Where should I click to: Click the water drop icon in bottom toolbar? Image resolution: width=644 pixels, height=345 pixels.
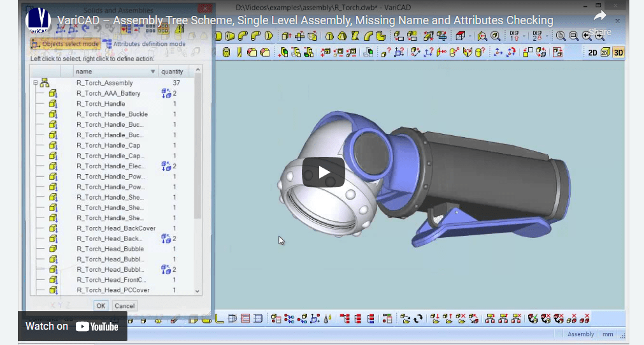tap(328, 319)
